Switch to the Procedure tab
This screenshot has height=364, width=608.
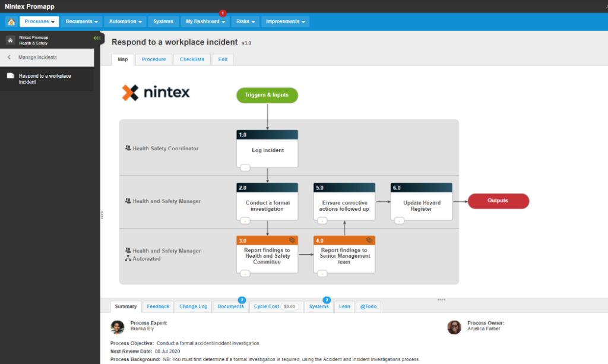pos(154,59)
